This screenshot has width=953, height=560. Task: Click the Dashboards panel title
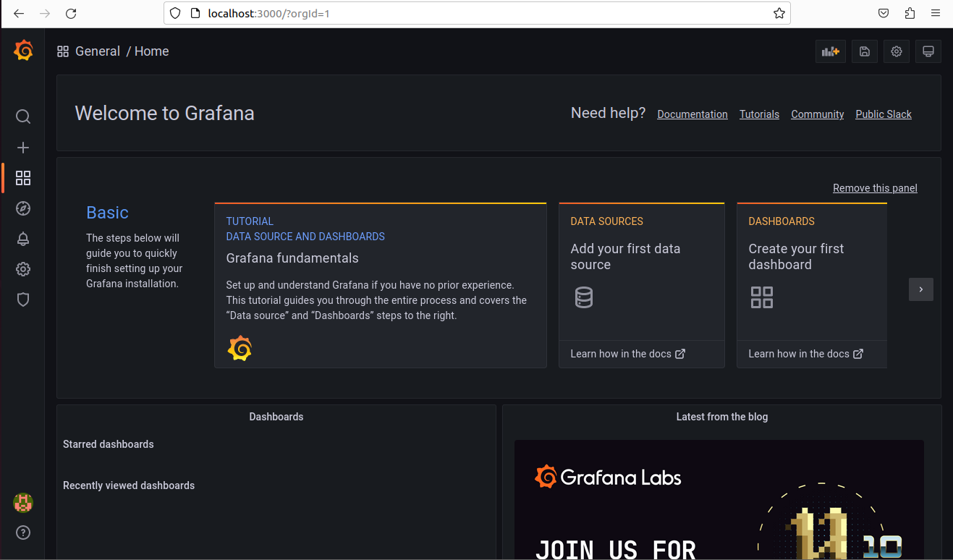click(276, 417)
